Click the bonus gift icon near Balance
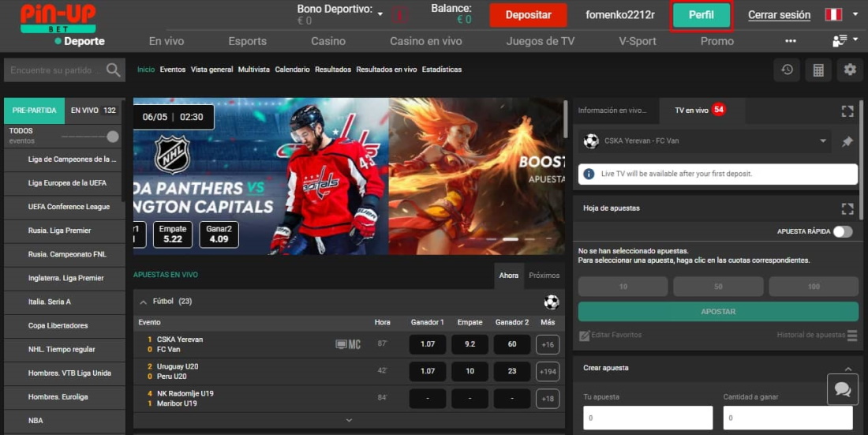Viewport: 868px width, 435px height. click(400, 15)
